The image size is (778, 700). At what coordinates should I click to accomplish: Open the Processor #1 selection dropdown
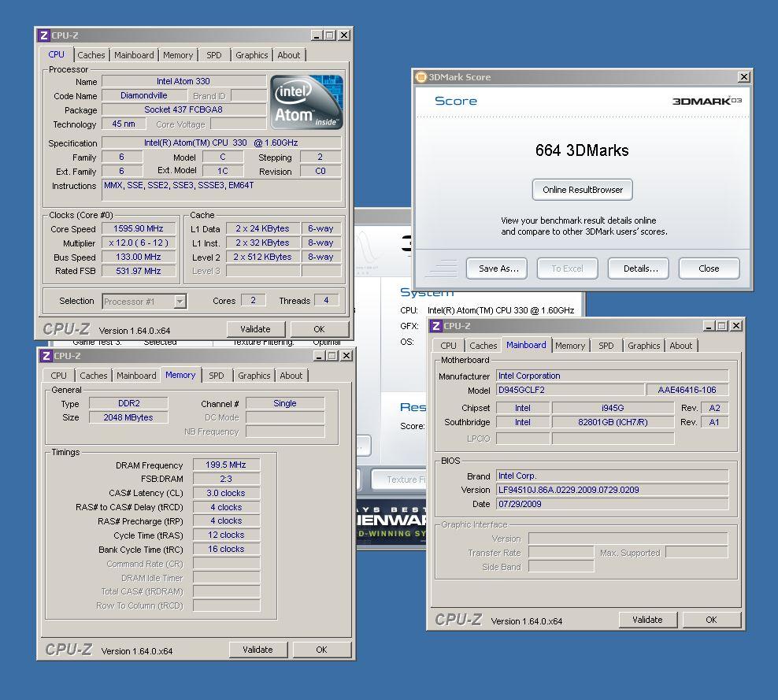coord(180,301)
